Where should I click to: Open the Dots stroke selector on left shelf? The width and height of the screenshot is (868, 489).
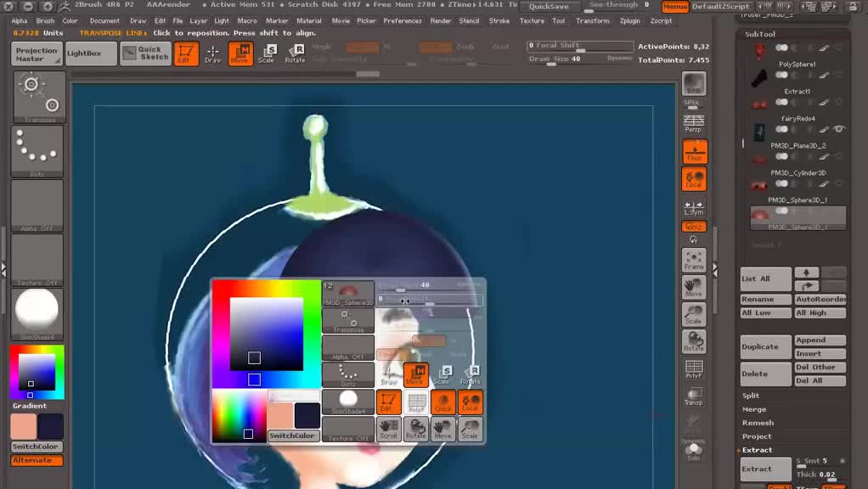(37, 151)
